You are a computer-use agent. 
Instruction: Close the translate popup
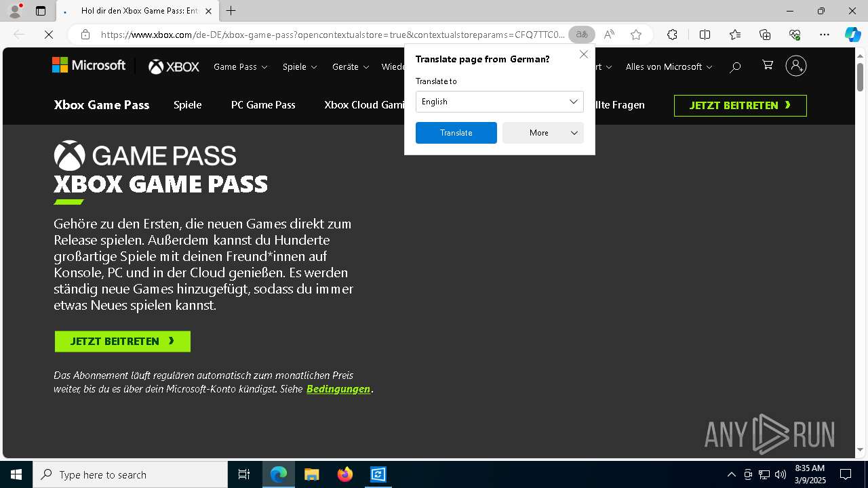584,54
